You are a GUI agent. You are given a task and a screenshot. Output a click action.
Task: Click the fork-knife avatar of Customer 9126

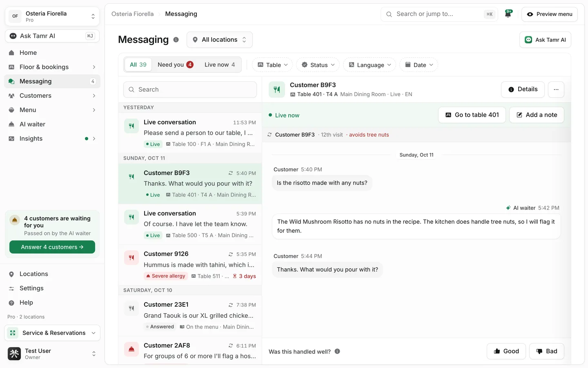131,258
